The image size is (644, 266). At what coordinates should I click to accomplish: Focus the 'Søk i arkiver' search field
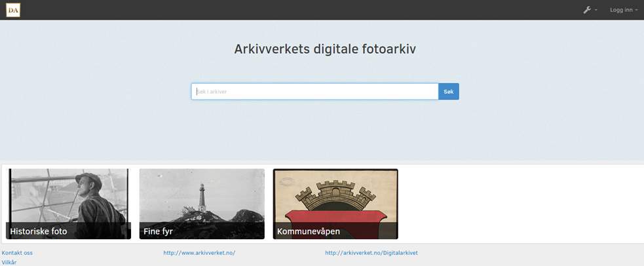[314, 92]
